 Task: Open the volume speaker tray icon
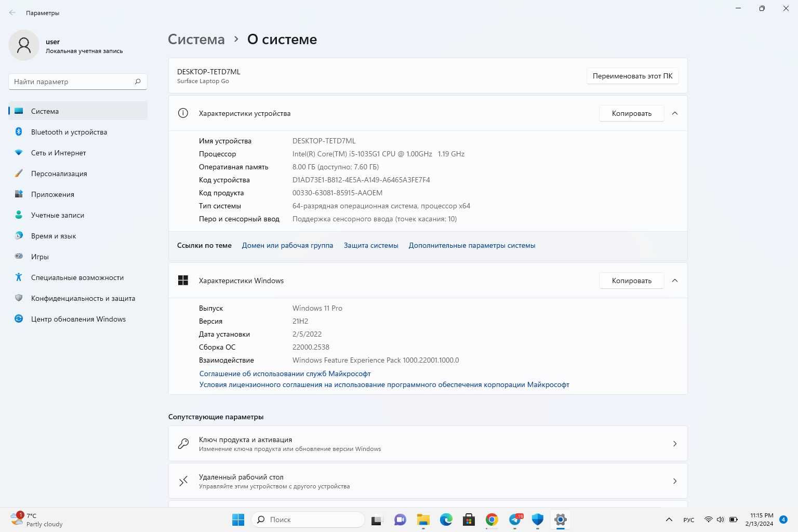720,520
